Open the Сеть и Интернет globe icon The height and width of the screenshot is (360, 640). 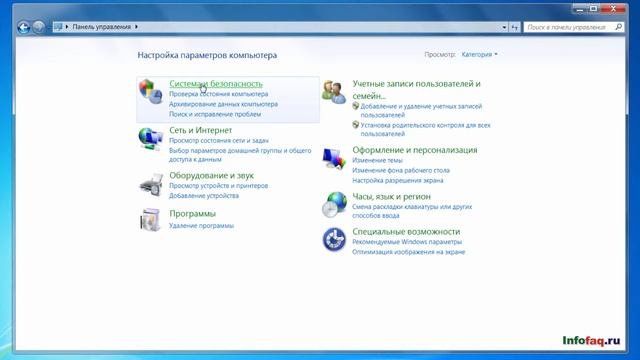[x=151, y=139]
